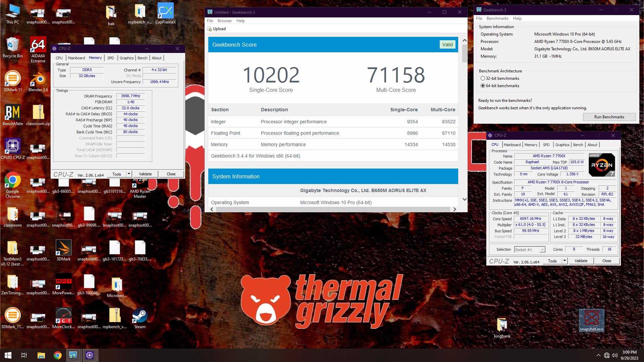Open the classroom folder on desktop
The height and width of the screenshot is (362, 644).
(x=13, y=217)
